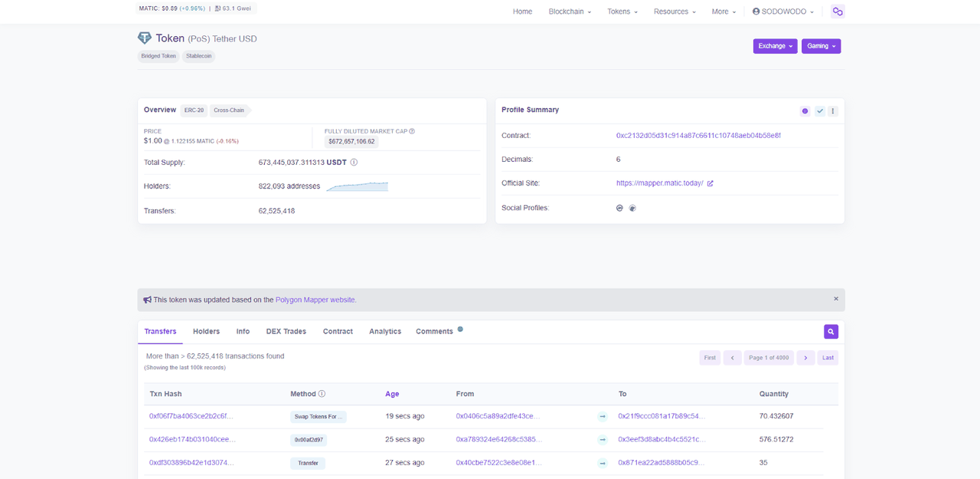This screenshot has height=479, width=980.
Task: Open official site via external link icon
Action: [710, 183]
